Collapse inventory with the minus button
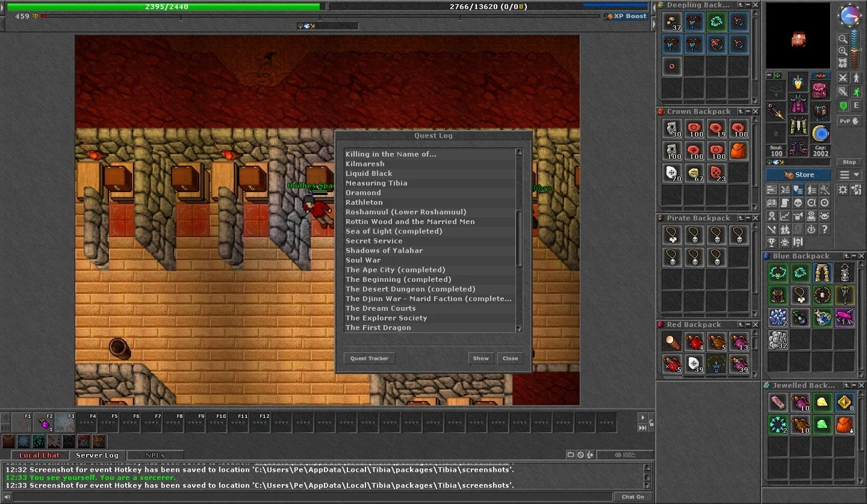 [769, 75]
